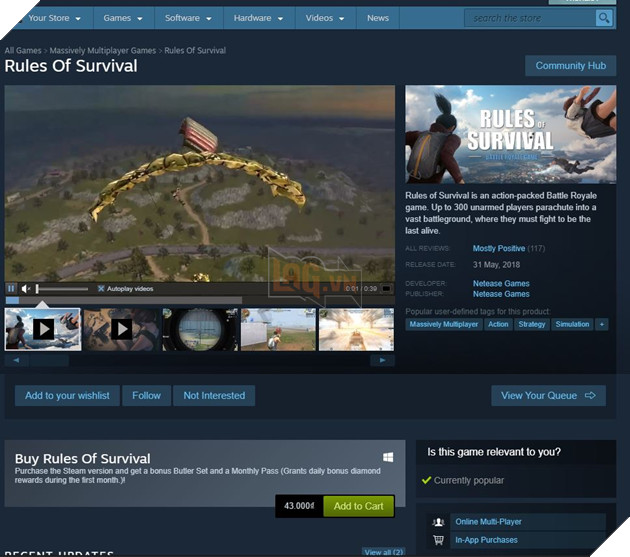Click the search magnifier icon
This screenshot has height=557, width=630.
coord(603,18)
